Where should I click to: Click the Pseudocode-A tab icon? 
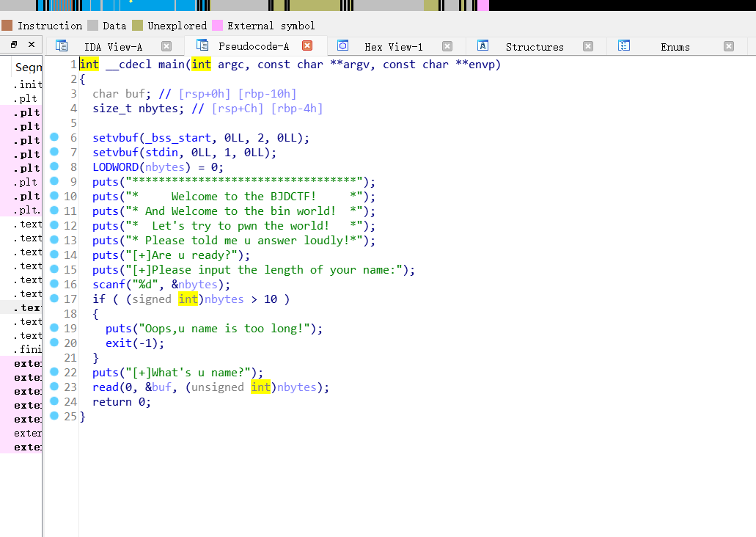tap(202, 45)
